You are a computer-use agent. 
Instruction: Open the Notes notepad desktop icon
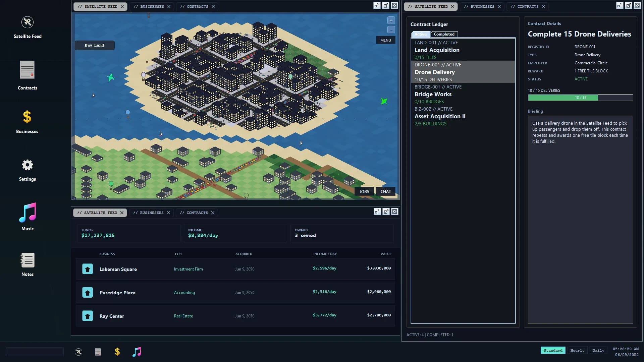tap(28, 260)
